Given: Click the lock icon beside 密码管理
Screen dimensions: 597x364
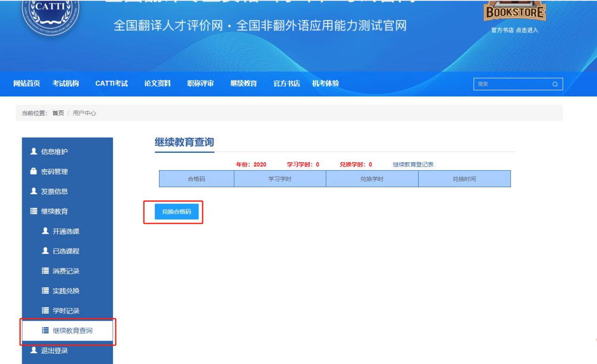Looking at the screenshot, I should (33, 172).
